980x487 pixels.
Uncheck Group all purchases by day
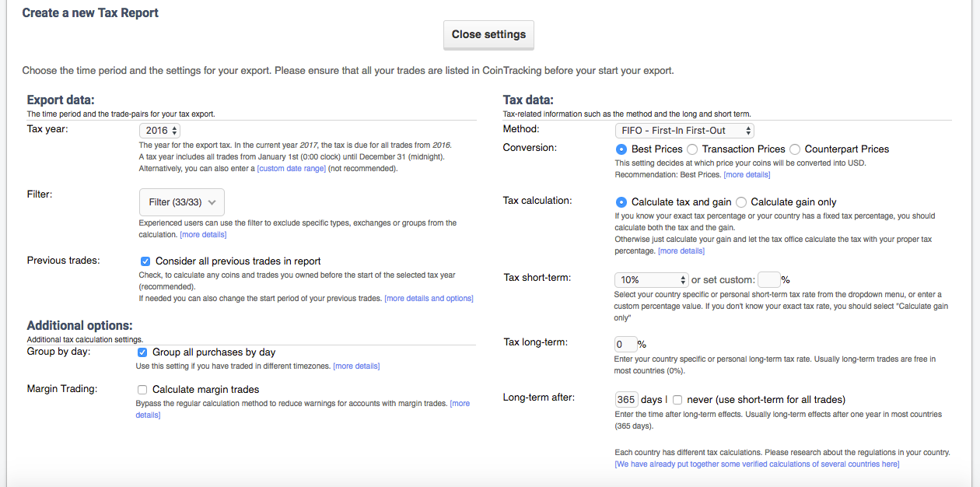tap(142, 352)
